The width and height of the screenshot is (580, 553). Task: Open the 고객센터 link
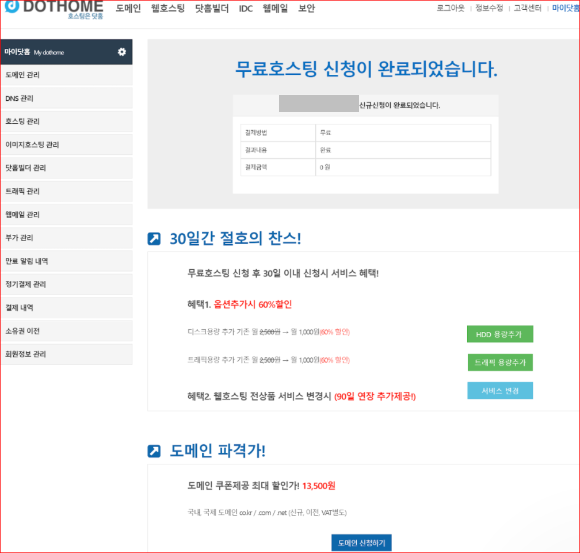[x=527, y=8]
